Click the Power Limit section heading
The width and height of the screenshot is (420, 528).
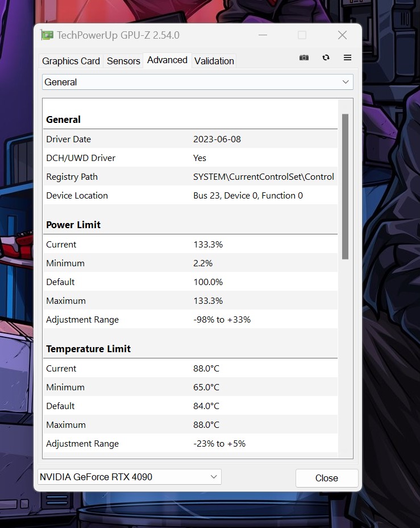coord(73,225)
